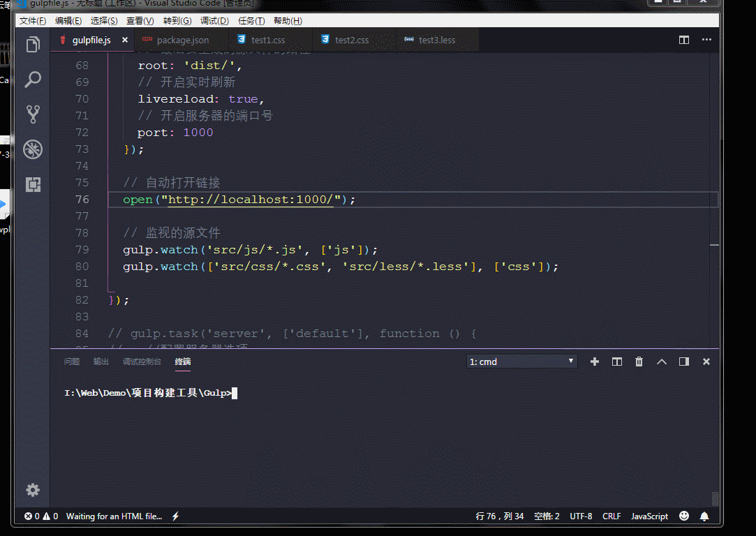Image resolution: width=756 pixels, height=536 pixels.
Task: Click the UTF-8 encoding indicator
Action: [x=581, y=516]
